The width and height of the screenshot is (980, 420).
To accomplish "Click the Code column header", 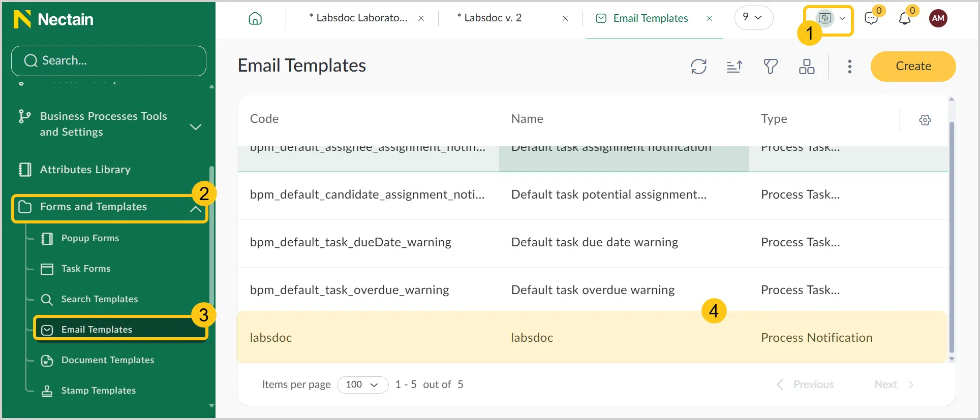I will click(x=264, y=119).
